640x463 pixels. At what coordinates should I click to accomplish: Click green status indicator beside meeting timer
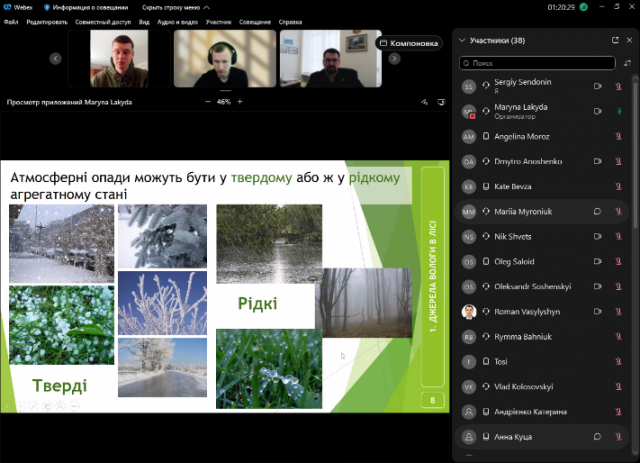(x=584, y=7)
